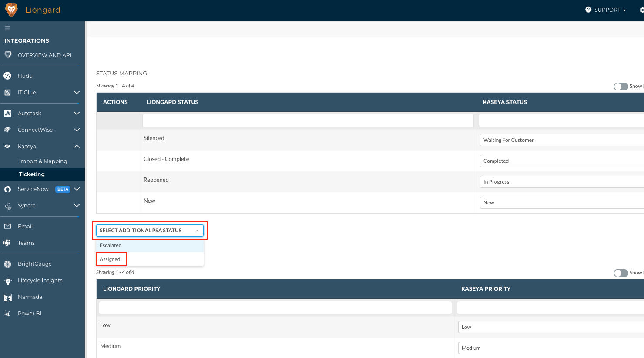Open Kaseya priority dropdown for Medium row
The width and height of the screenshot is (644, 358).
pos(551,348)
